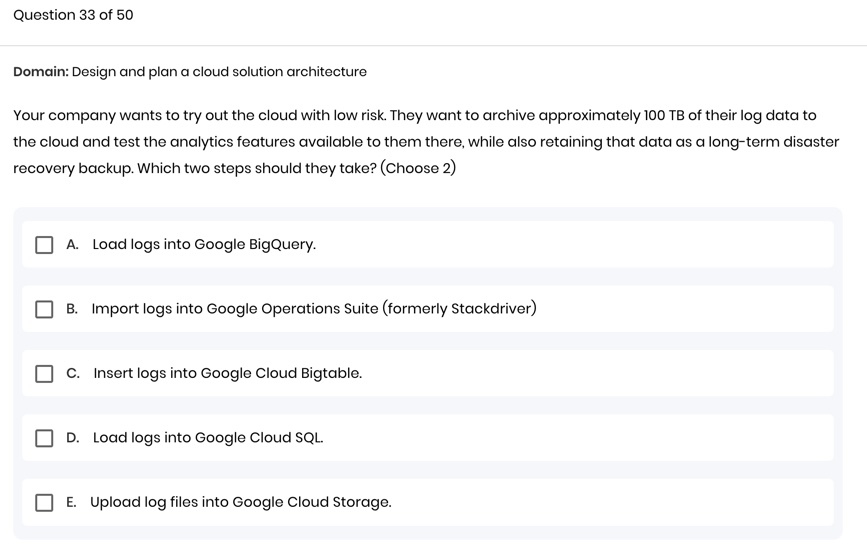Enable the checkbox beside option C
Viewport: 867px width, 553px height.
pyautogui.click(x=44, y=374)
